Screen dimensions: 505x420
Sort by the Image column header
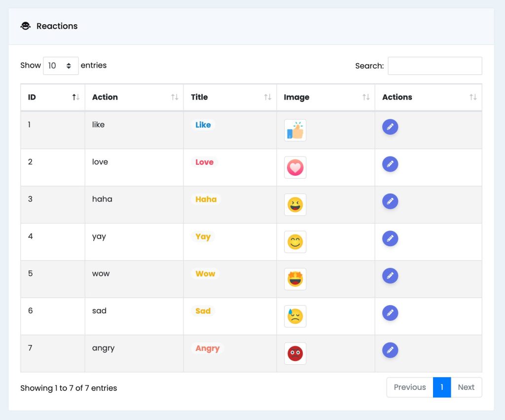tap(325, 97)
